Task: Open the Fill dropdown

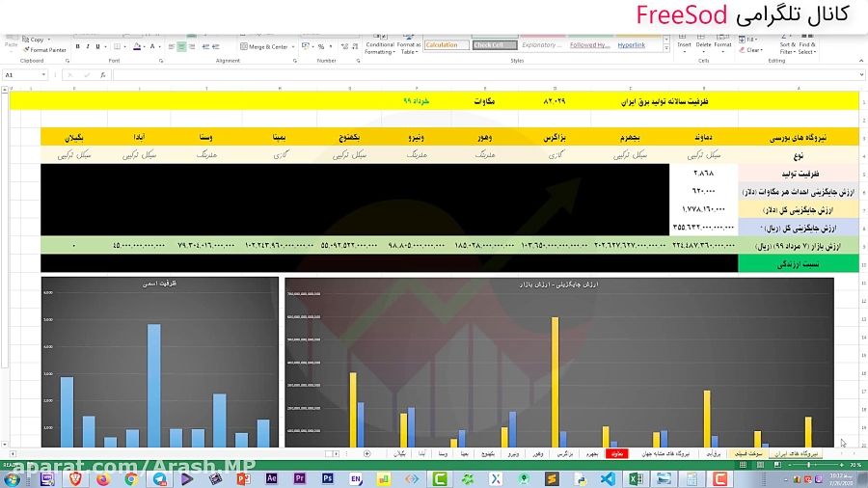Action: point(747,40)
